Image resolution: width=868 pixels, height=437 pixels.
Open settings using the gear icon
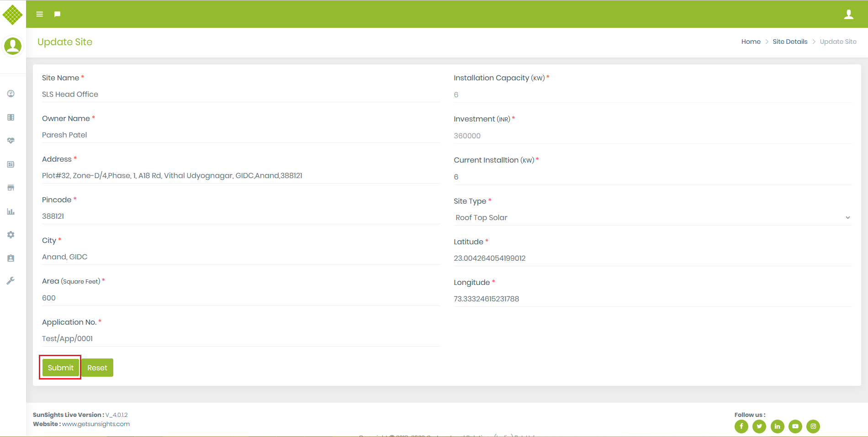(x=11, y=235)
